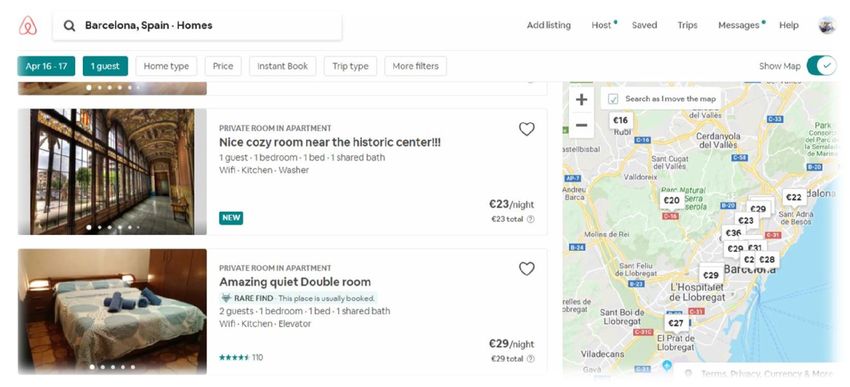Viewport: 850px width, 387px height.
Task: Click the search magnifier icon
Action: (69, 25)
